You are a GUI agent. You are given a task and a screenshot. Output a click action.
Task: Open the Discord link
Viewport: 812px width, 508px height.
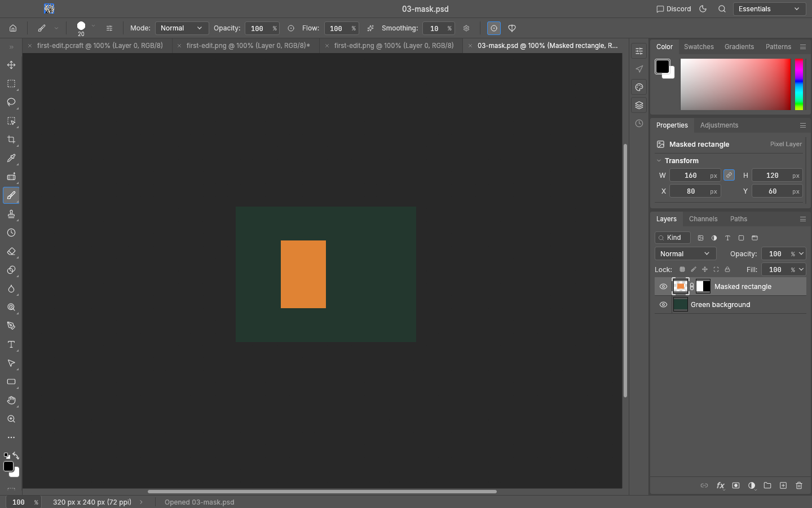click(x=673, y=9)
